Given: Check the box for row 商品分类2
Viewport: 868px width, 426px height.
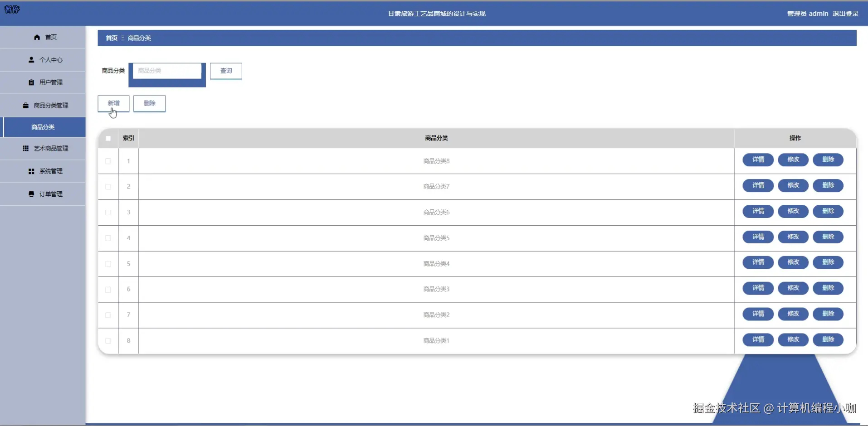Looking at the screenshot, I should pyautogui.click(x=108, y=315).
